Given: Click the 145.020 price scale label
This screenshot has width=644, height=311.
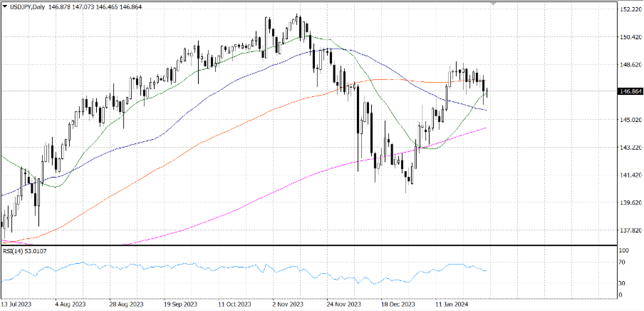Looking at the screenshot, I should 631,120.
